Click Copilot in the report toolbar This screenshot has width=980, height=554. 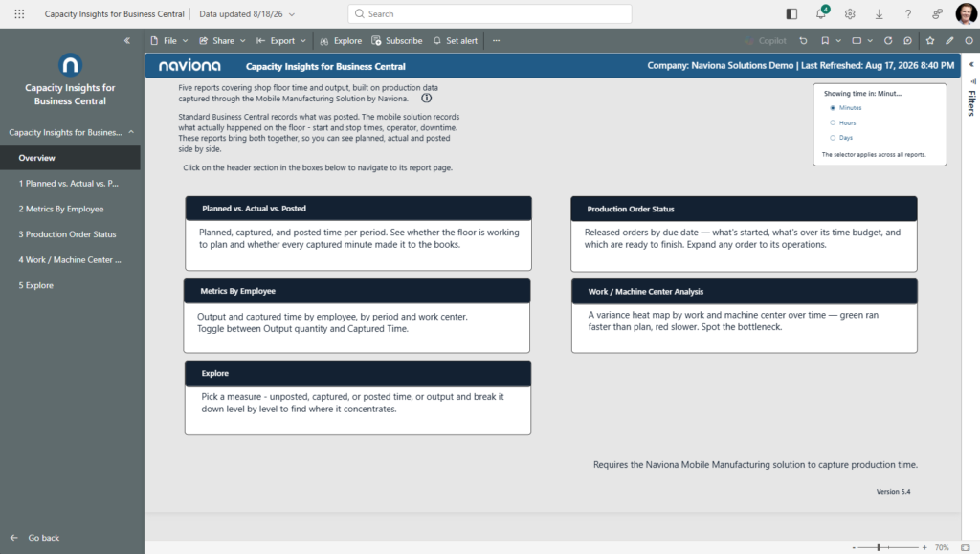tap(766, 40)
